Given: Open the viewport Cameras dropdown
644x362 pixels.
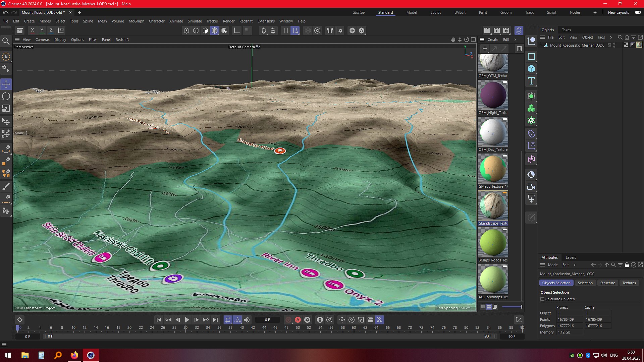Looking at the screenshot, I should (43, 40).
